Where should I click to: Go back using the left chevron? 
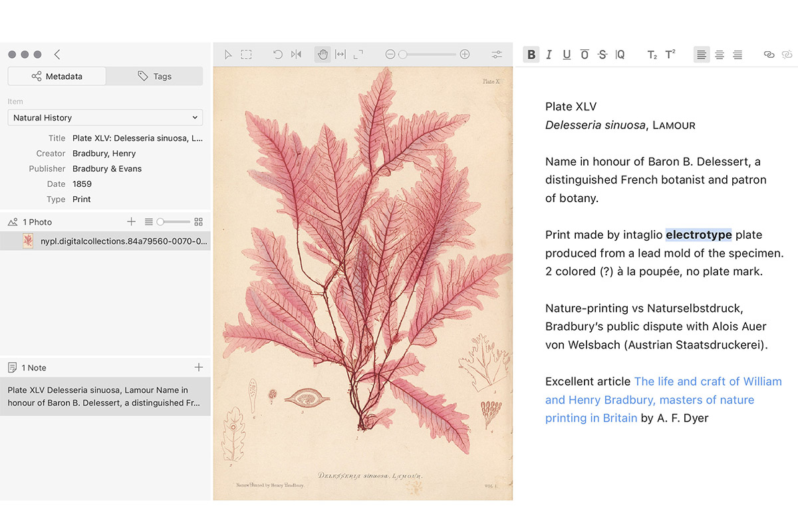click(57, 55)
